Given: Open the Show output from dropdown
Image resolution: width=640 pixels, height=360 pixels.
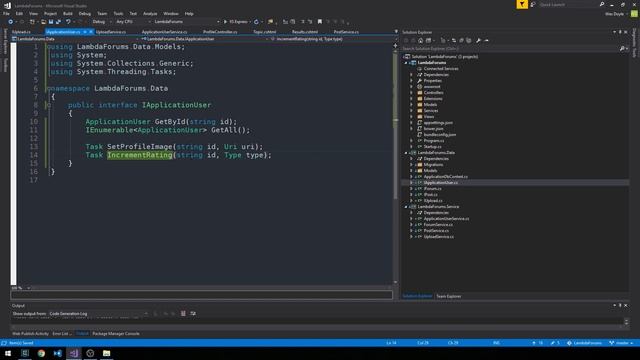Looking at the screenshot, I should point(98,313).
